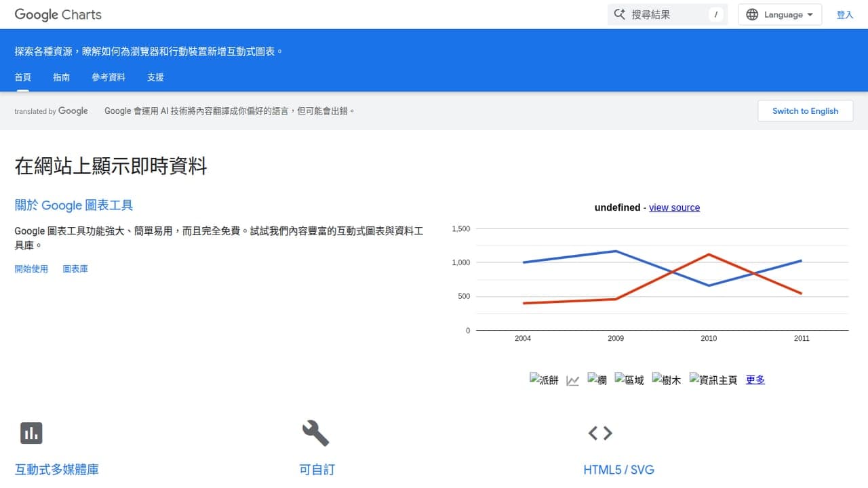This screenshot has height=488, width=868.
Task: Click the Google Charts logo
Action: pos(58,14)
